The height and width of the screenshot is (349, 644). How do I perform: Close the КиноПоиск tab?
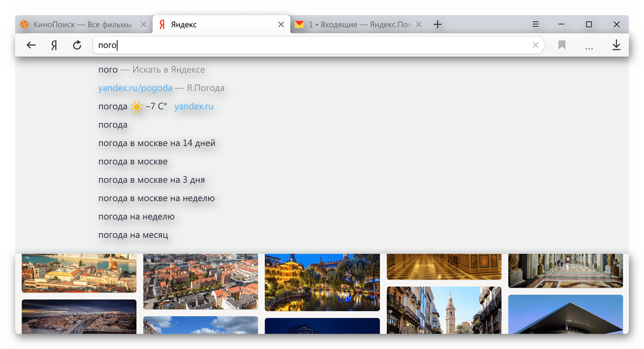(x=144, y=25)
